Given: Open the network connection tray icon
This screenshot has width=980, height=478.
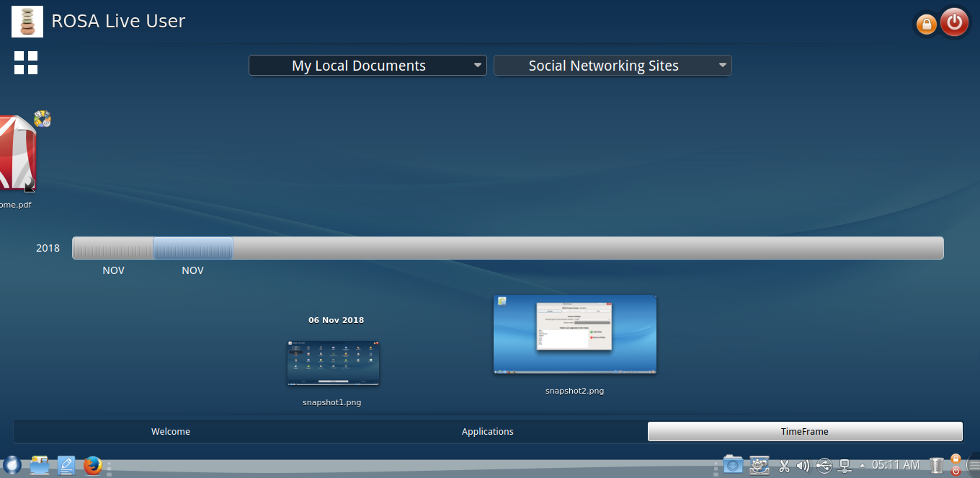Looking at the screenshot, I should click(845, 466).
